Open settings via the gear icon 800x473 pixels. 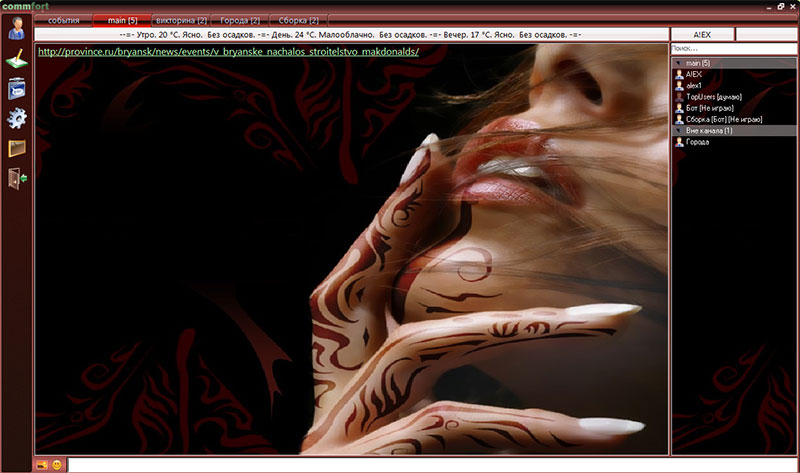[16, 119]
